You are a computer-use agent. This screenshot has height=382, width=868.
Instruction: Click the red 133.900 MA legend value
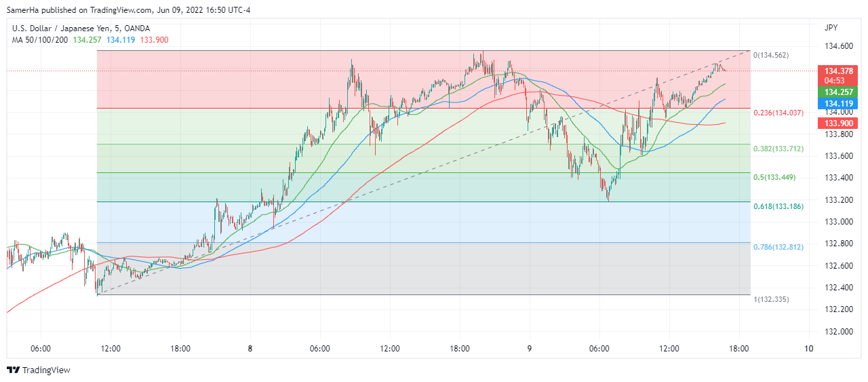click(x=153, y=40)
